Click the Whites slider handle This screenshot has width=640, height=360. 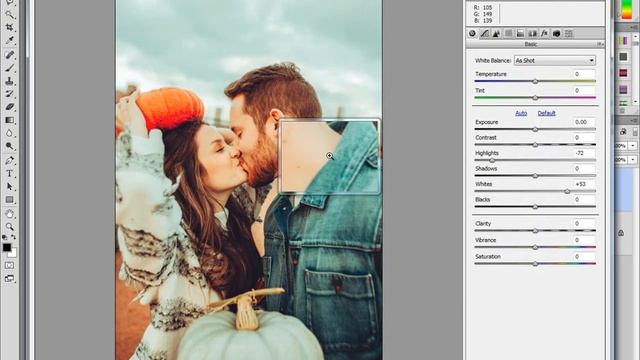point(567,191)
